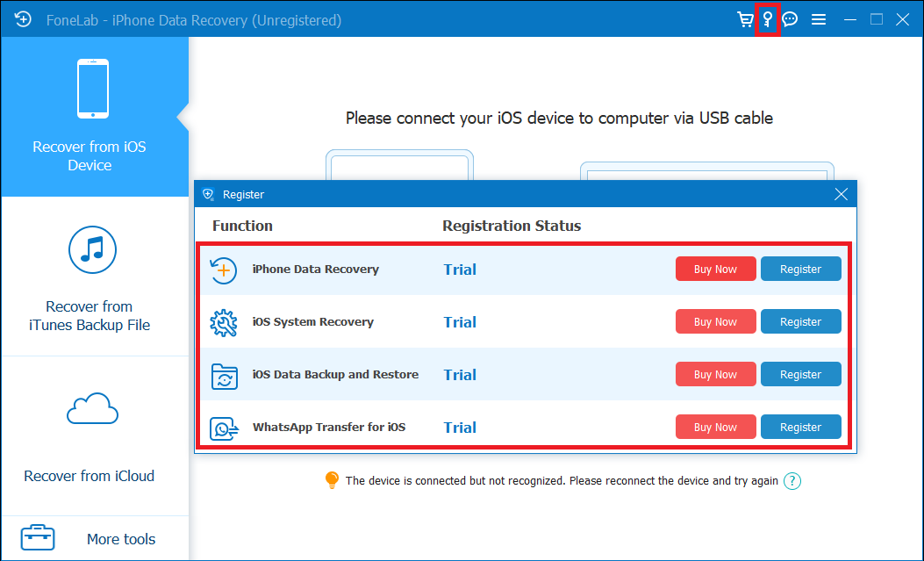Open the feedback chat bubble icon
Viewport: 924px width, 561px height.
pyautogui.click(x=790, y=19)
